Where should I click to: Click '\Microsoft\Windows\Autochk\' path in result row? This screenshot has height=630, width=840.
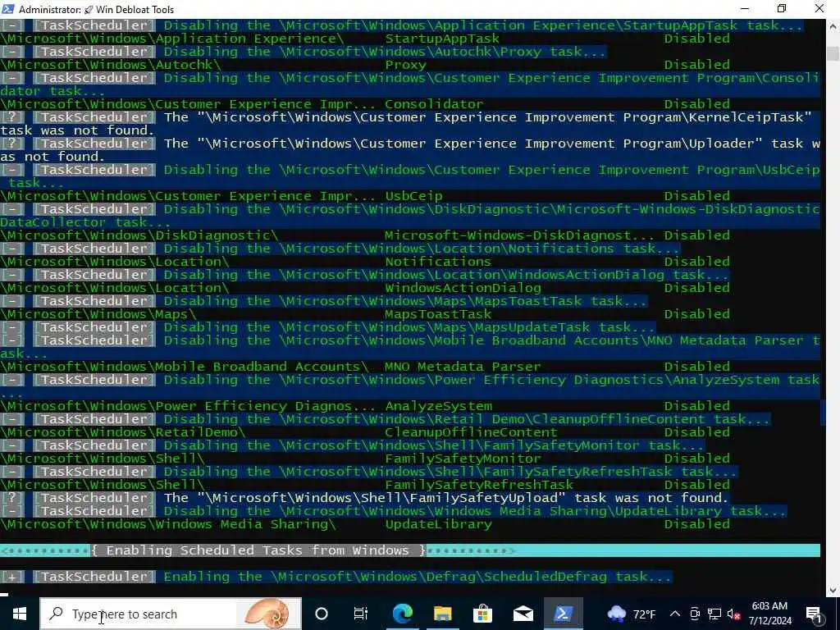coord(111,65)
